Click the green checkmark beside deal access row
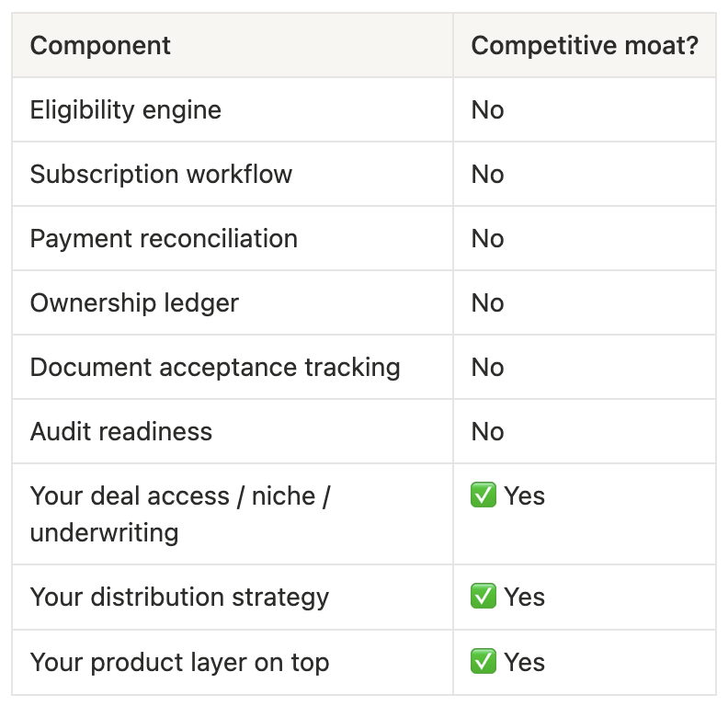The image size is (728, 706). [483, 496]
